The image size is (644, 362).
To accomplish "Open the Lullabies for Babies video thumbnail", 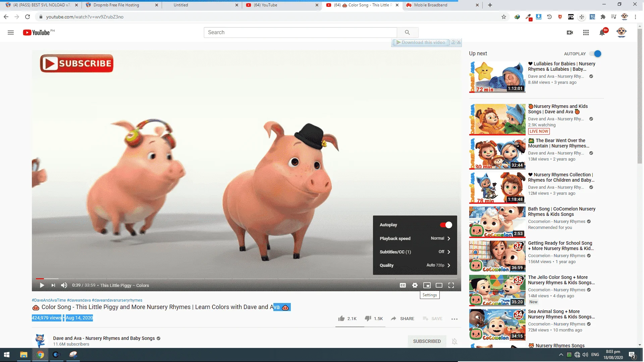I will click(497, 77).
